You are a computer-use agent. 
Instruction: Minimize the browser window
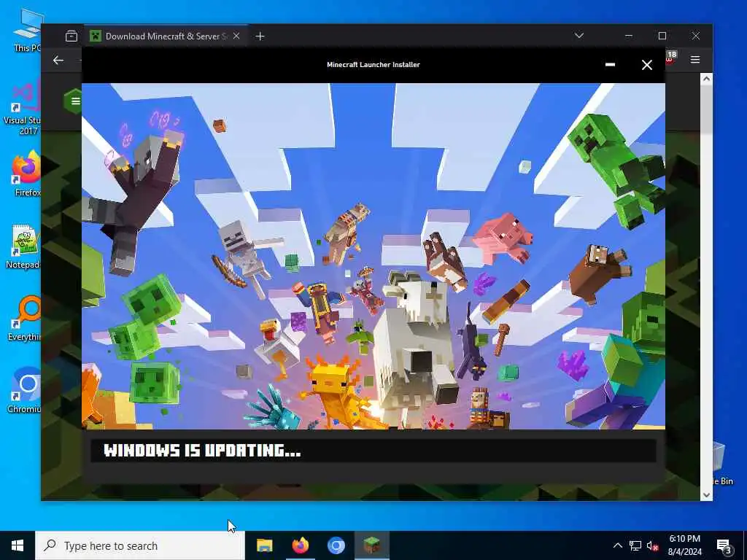(629, 36)
